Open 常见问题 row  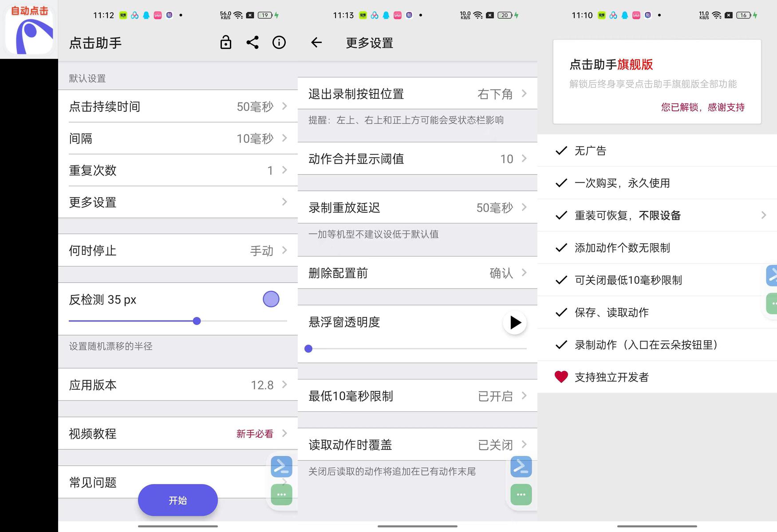(178, 482)
